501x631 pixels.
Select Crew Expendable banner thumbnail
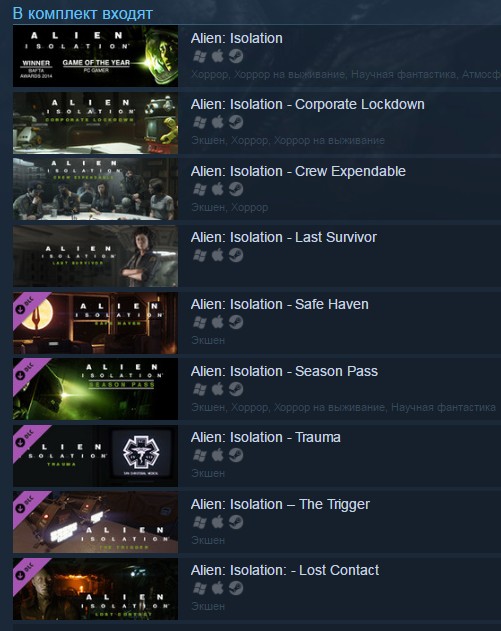[x=95, y=189]
